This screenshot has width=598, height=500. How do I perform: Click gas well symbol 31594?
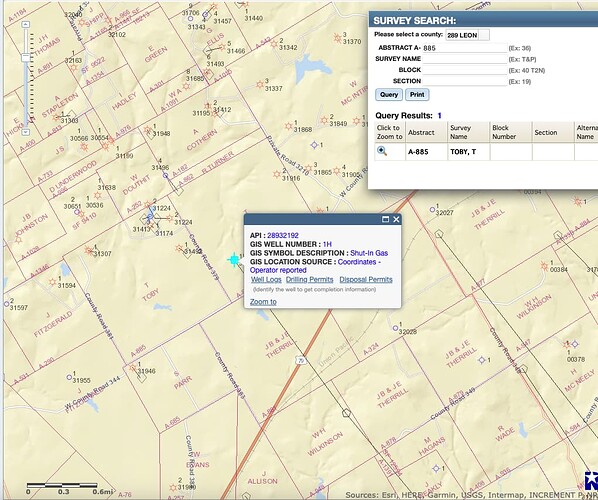(x=52, y=282)
